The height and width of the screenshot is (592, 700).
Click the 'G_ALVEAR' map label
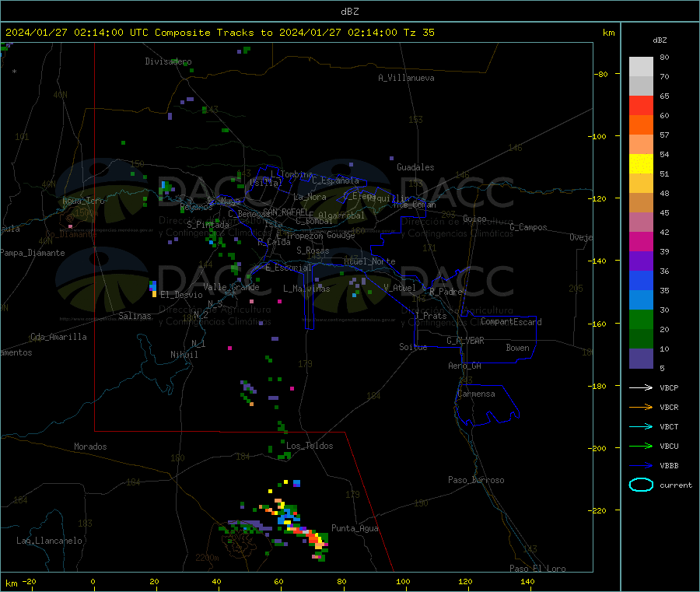pyautogui.click(x=465, y=341)
